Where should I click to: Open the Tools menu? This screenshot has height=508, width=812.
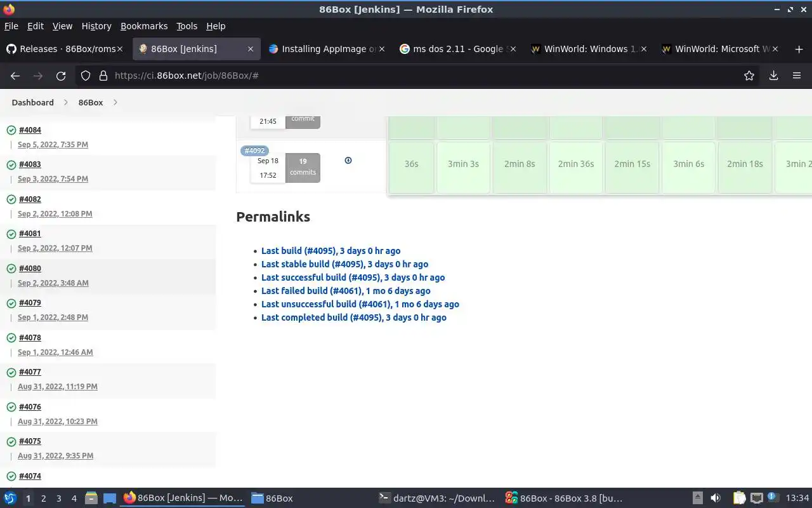(187, 26)
